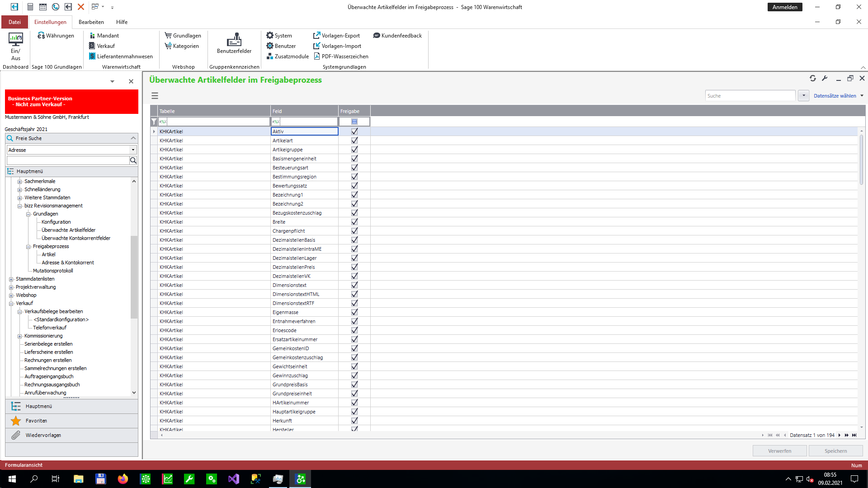Collapse the Freie Suche panel
This screenshot has height=488, width=868.
[x=133, y=138]
